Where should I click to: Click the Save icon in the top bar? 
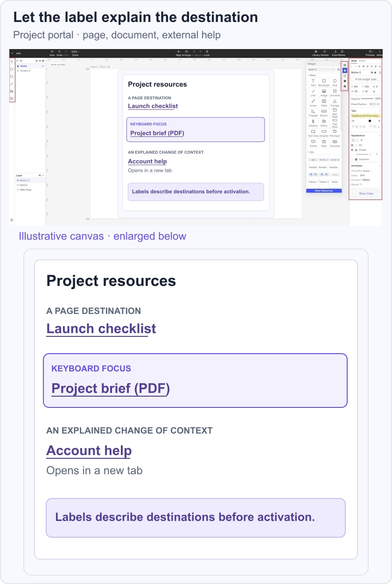[52, 51]
